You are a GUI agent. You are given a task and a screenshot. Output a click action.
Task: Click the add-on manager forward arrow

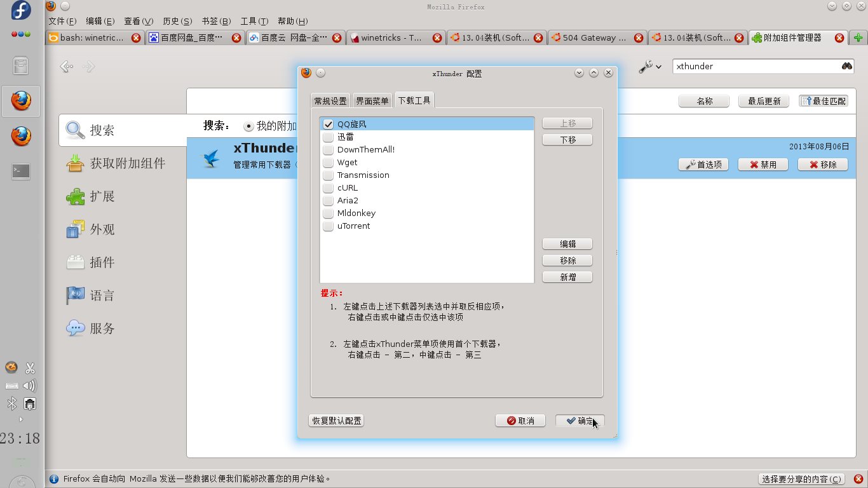[x=88, y=66]
